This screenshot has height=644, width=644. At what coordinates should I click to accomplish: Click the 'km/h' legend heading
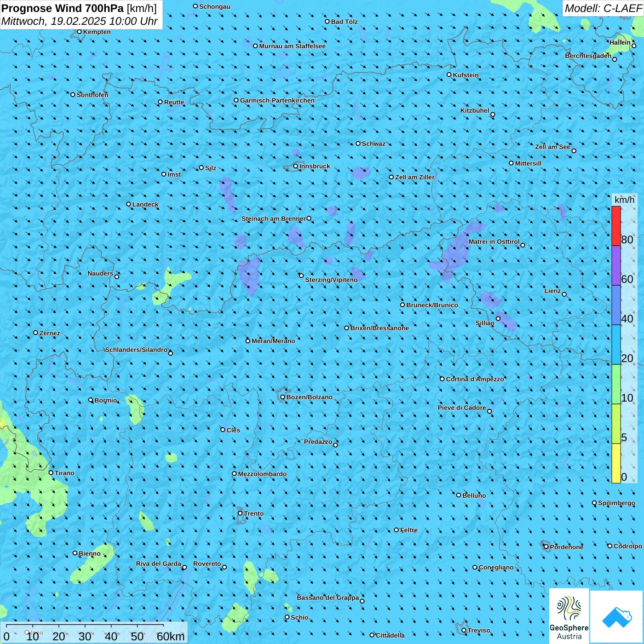[x=624, y=200]
